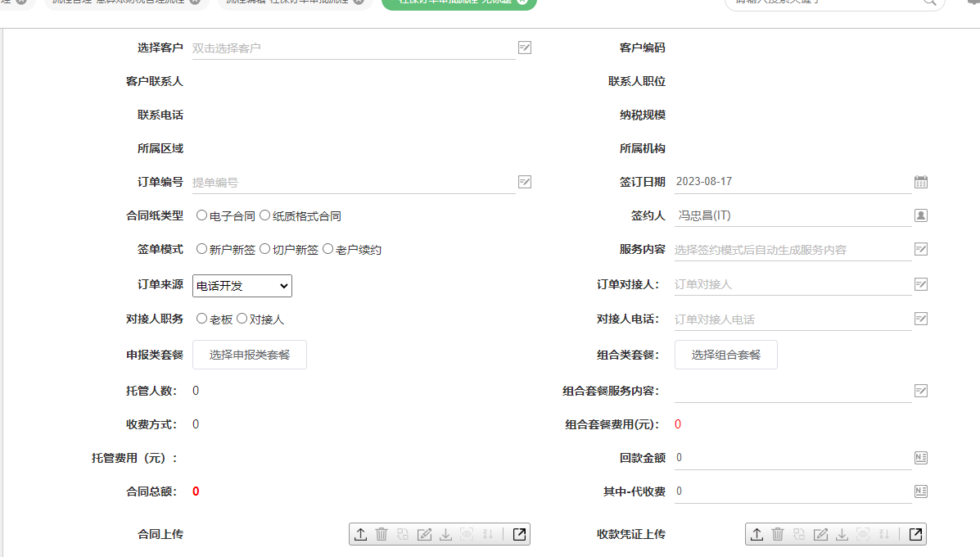Click edit icon beside 组合套餐服务内容 field
980x557 pixels.
[x=920, y=391]
